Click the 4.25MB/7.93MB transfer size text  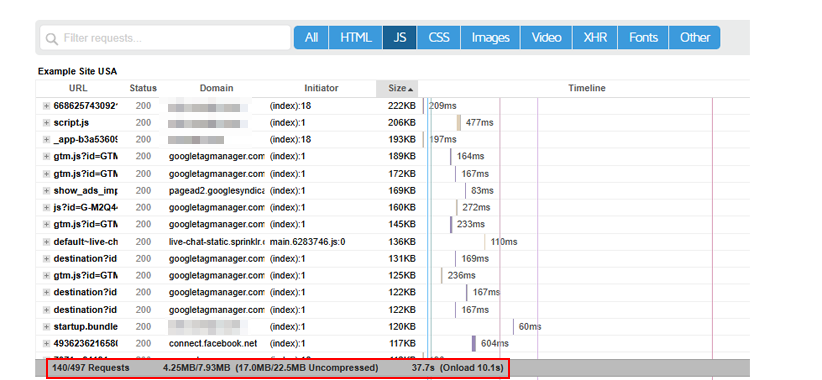[197, 368]
